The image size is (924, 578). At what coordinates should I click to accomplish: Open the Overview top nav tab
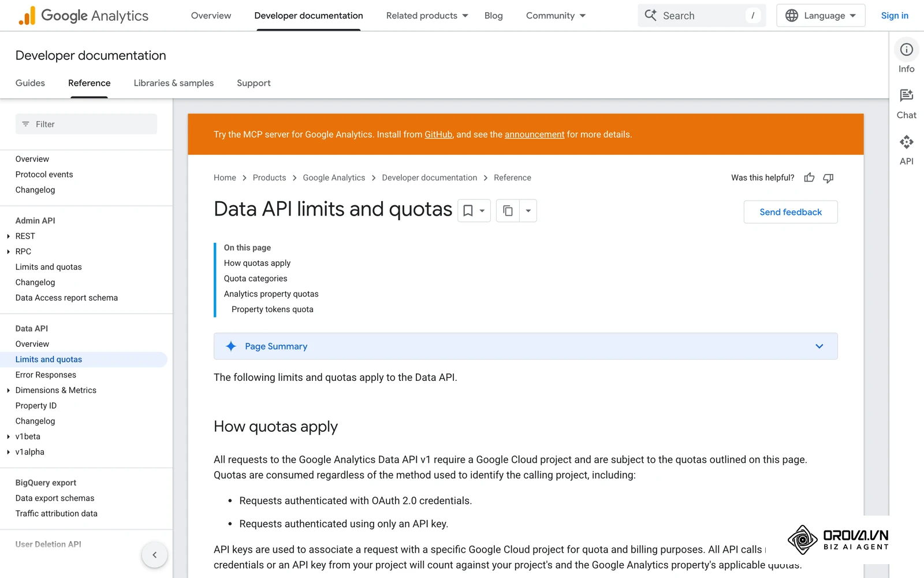point(211,16)
